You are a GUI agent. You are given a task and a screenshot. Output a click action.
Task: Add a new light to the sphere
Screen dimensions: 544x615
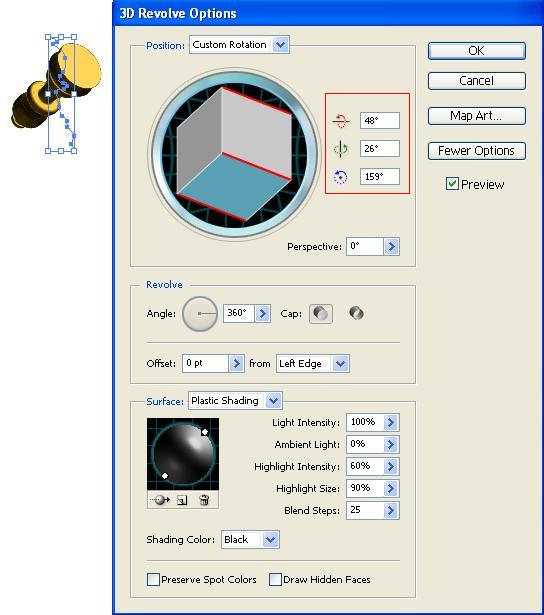tap(182, 500)
